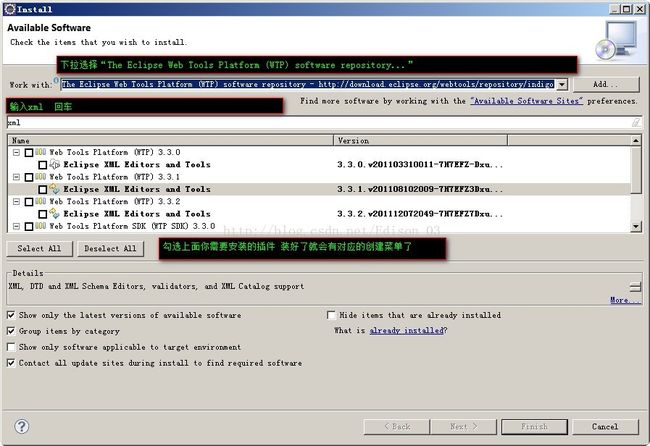Click category icon of Web Tools Platform 3.3.1
Viewport: 650px width, 446px height.
[40, 177]
